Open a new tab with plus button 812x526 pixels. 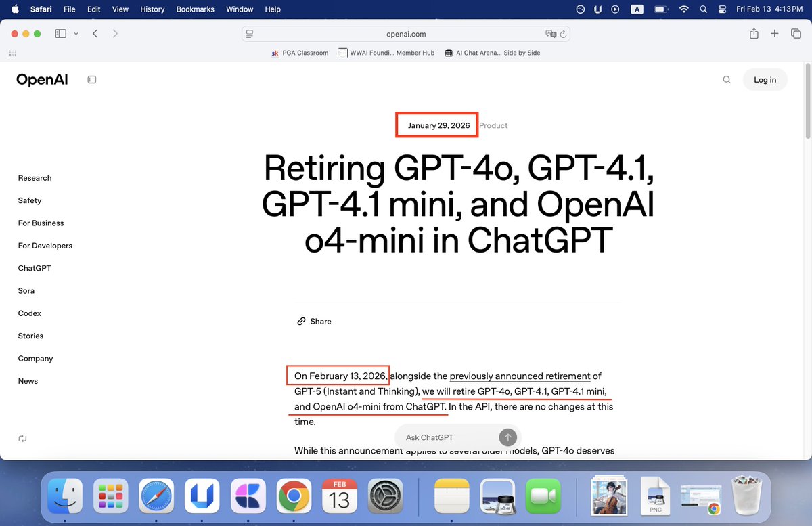pos(775,33)
